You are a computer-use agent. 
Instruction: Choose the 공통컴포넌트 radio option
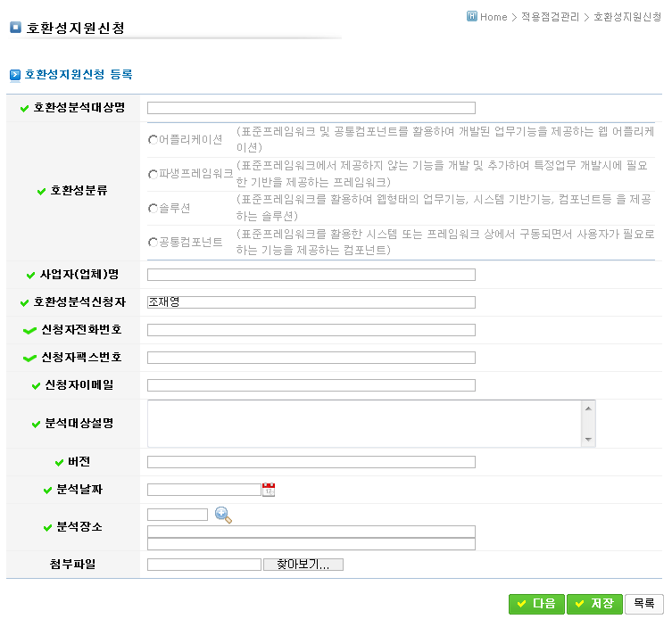coord(153,243)
